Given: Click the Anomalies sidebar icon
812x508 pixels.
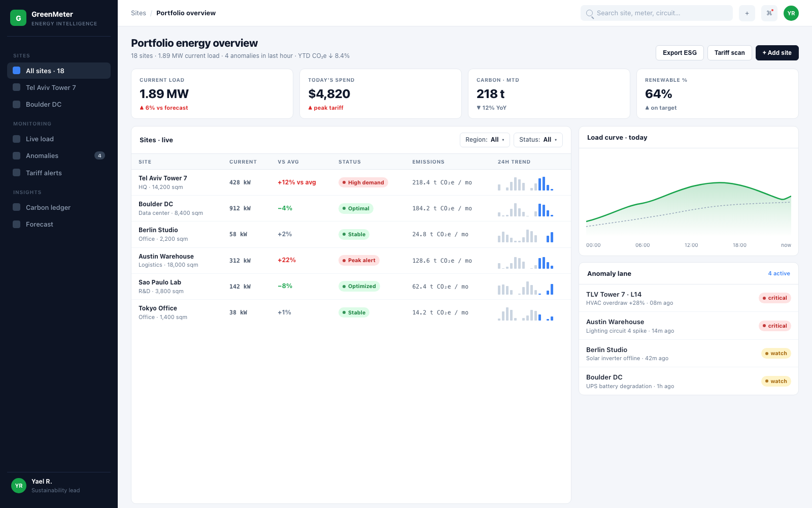Looking at the screenshot, I should point(17,155).
